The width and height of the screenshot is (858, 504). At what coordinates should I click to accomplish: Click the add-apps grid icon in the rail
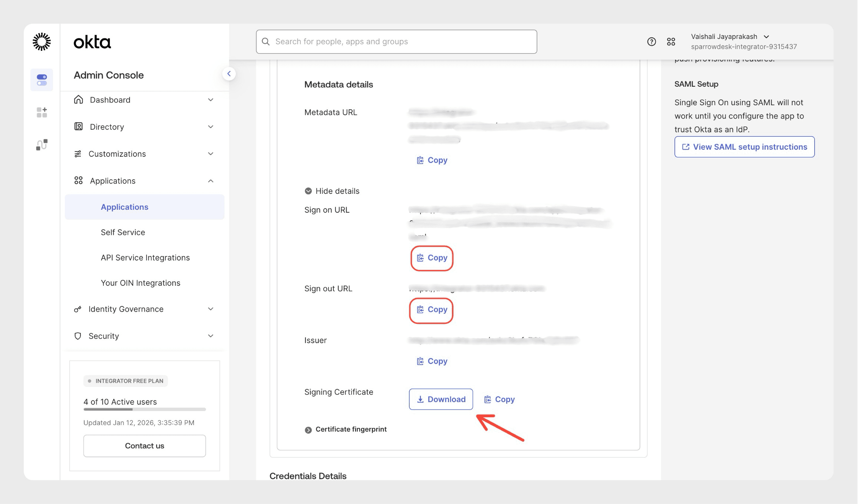coord(42,112)
